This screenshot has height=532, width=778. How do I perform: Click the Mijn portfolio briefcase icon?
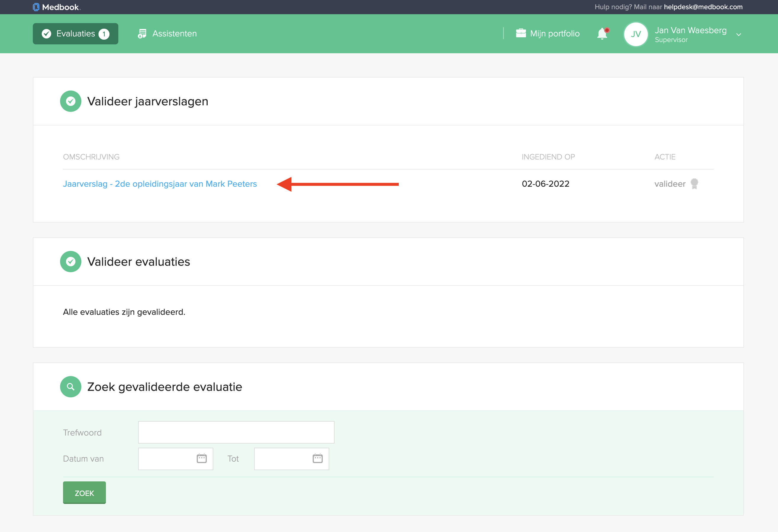521,33
